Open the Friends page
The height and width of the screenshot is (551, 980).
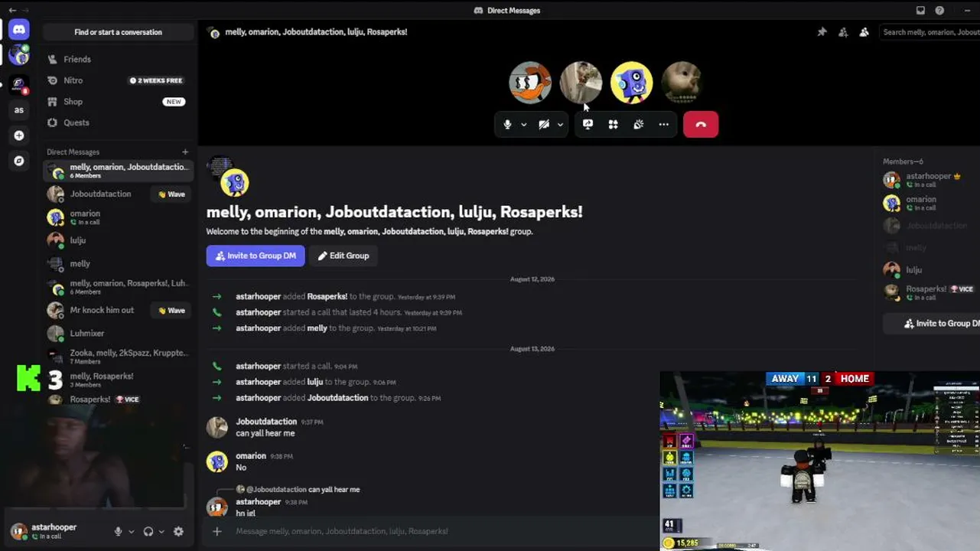coord(118,59)
